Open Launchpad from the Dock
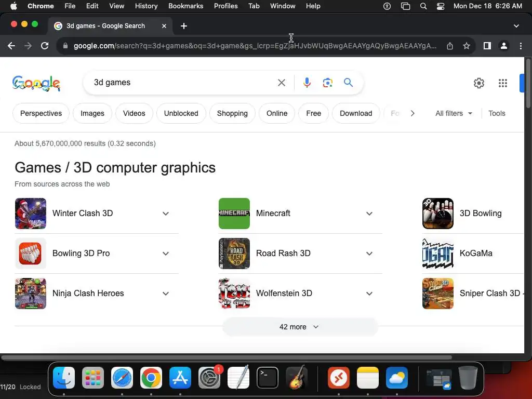This screenshot has height=399, width=532. click(x=93, y=378)
